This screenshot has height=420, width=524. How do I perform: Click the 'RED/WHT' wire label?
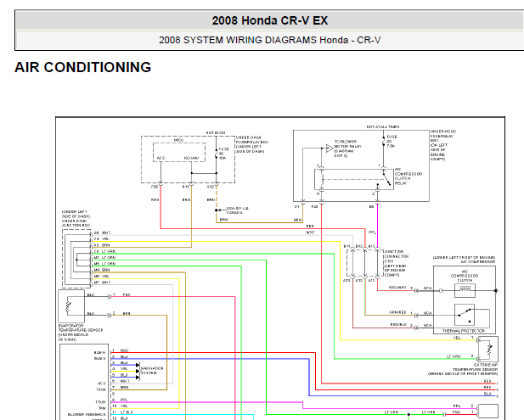(x=397, y=288)
